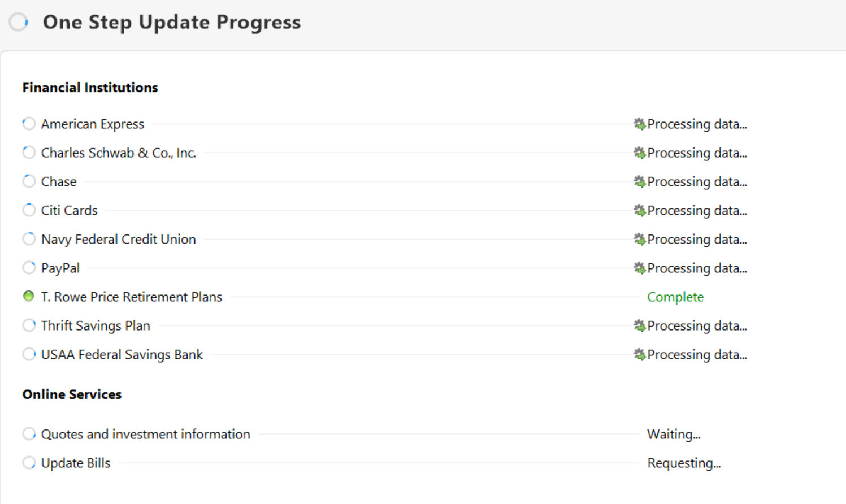846x504 pixels.
Task: Select the Complete status text
Action: (x=675, y=297)
